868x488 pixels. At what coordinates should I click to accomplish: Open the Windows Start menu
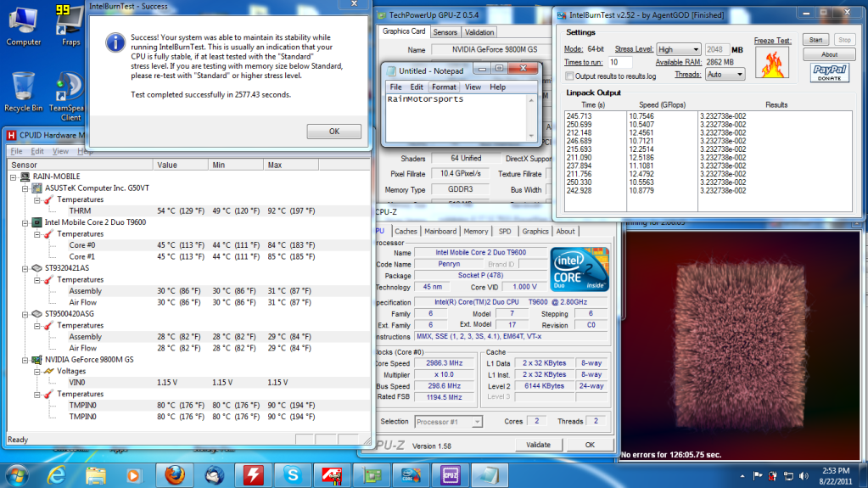[16, 475]
